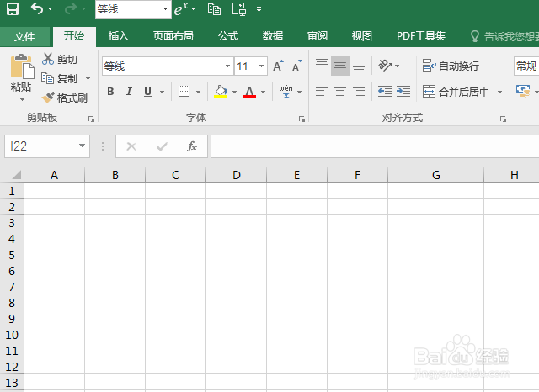Click the Cut (剪切) scissors button

click(x=60, y=59)
